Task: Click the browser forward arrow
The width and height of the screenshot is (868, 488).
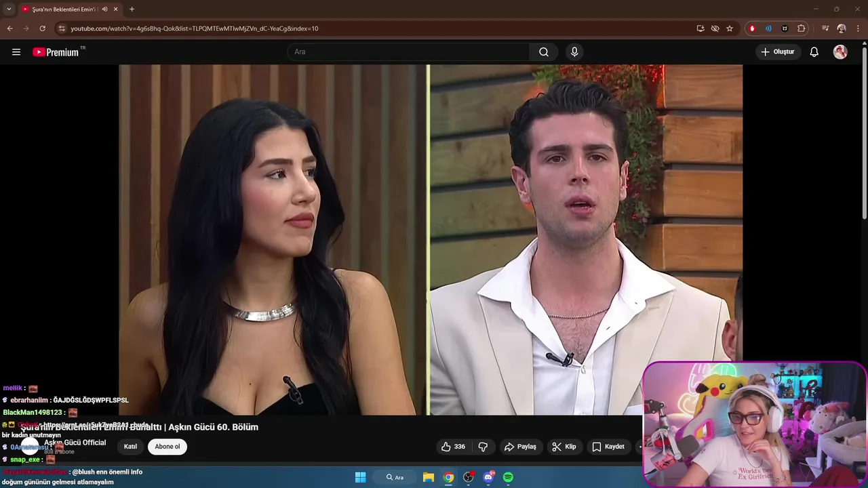Action: pos(26,28)
